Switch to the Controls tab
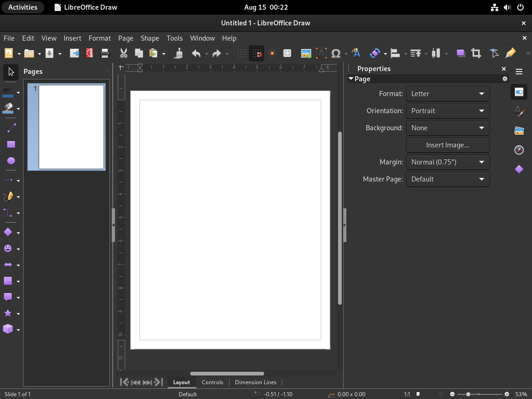This screenshot has width=532, height=399. (x=212, y=382)
